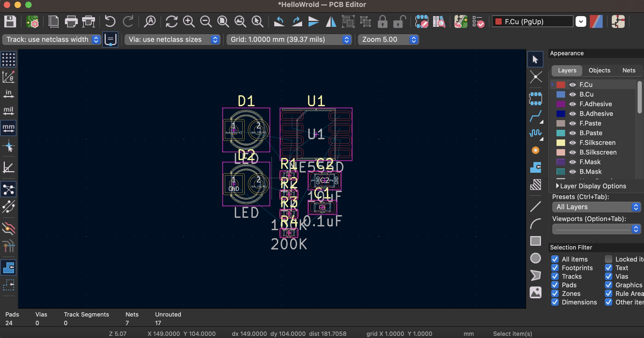This screenshot has width=644, height=338.
Task: Toggle visibility of F.Cu layer
Action: click(572, 84)
